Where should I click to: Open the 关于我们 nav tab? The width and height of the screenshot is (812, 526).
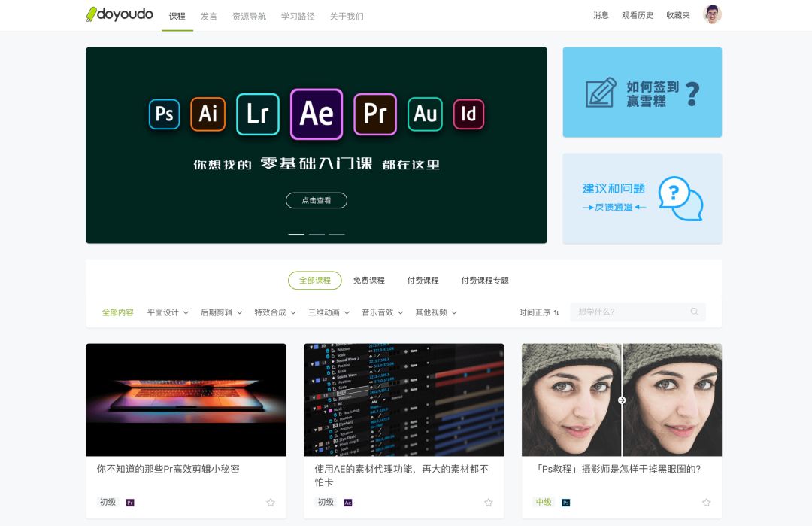point(347,16)
